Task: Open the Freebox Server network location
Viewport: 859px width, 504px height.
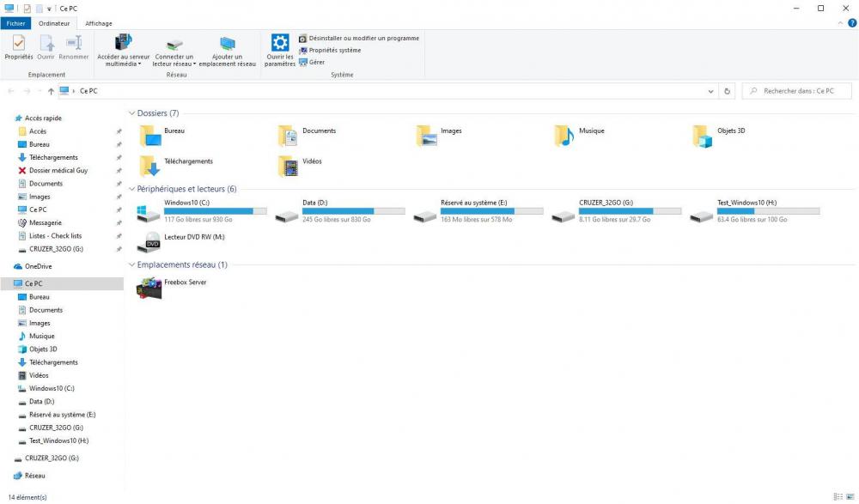Action: tap(149, 289)
